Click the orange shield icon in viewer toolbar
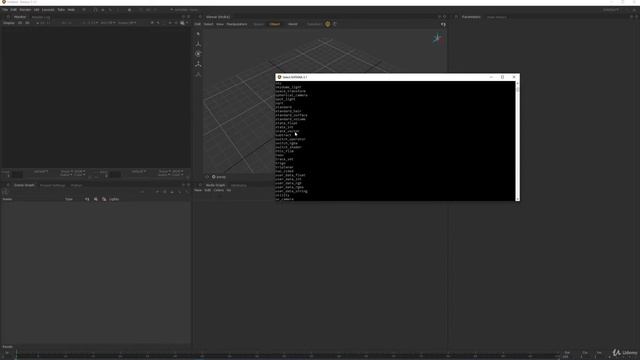Viewport: 640px width, 360px height. tap(328, 24)
